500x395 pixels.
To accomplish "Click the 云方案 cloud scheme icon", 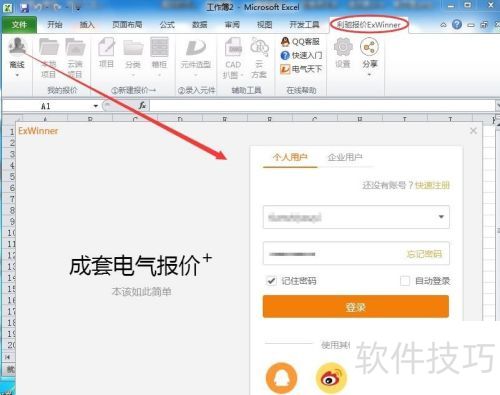I will click(259, 47).
